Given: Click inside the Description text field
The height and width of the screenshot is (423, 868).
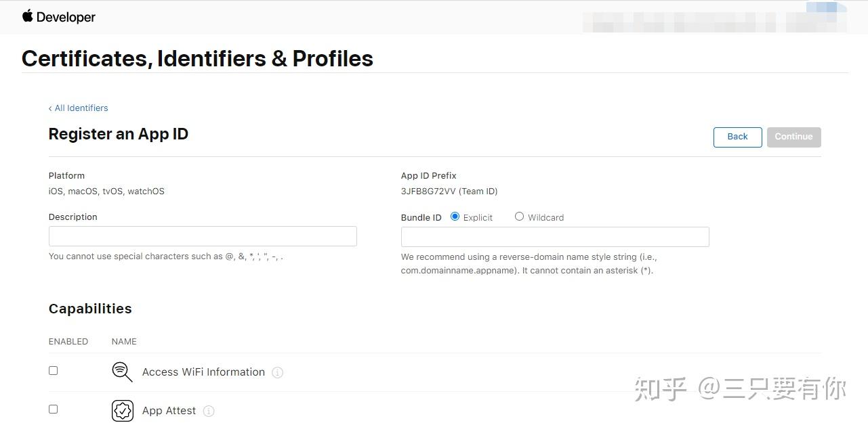Looking at the screenshot, I should click(x=202, y=236).
